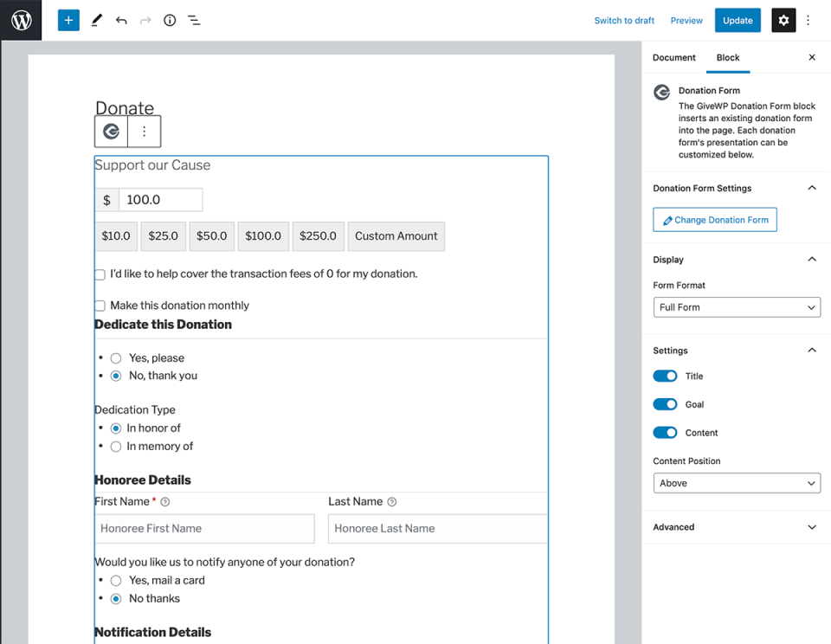Choose the $10.0 donation level
The image size is (831, 644).
[x=116, y=235]
